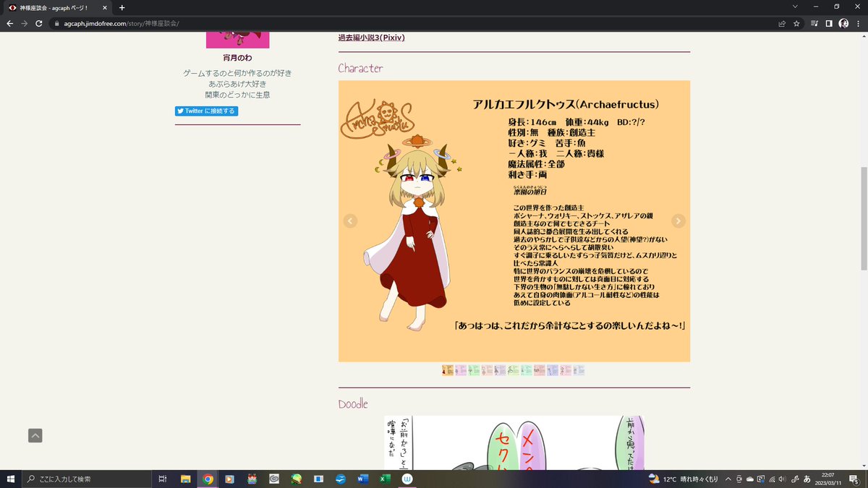Click the Character section heading
868x488 pixels.
click(x=360, y=68)
